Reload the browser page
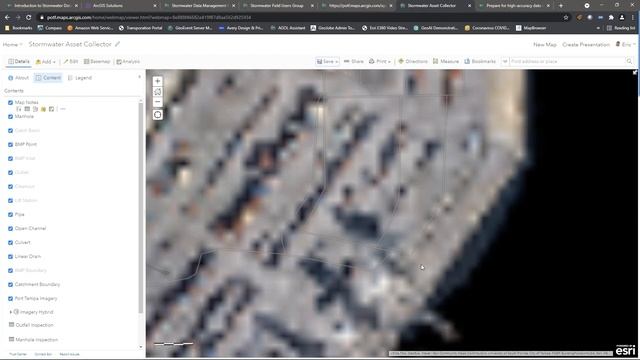This screenshot has height=360, width=640. pyautogui.click(x=29, y=18)
